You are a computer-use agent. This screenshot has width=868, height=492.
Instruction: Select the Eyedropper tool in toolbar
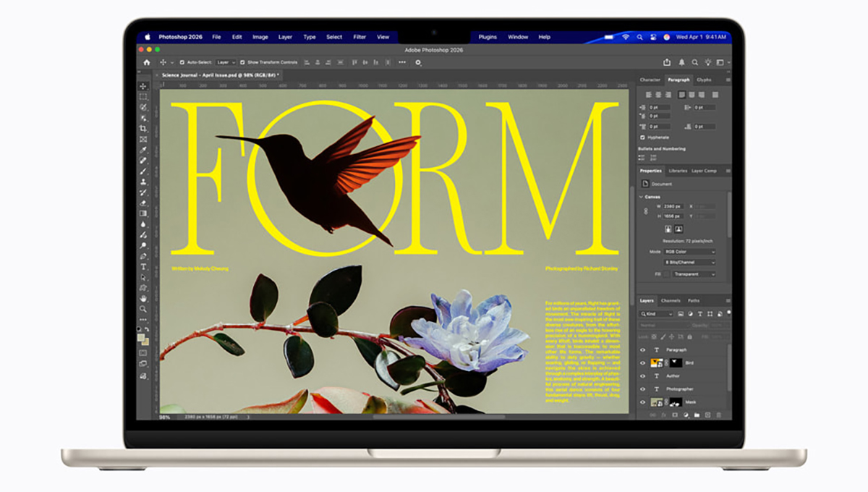(x=143, y=150)
